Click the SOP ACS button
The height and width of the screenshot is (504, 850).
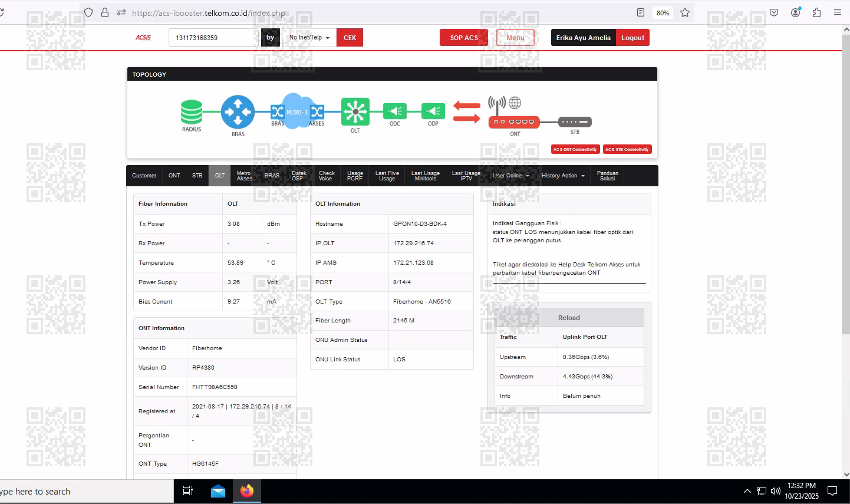point(464,38)
